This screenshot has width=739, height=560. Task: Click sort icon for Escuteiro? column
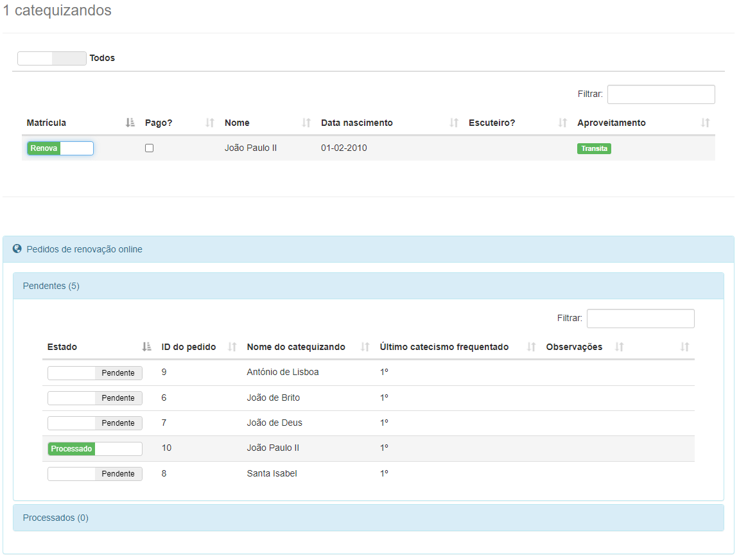tap(562, 123)
